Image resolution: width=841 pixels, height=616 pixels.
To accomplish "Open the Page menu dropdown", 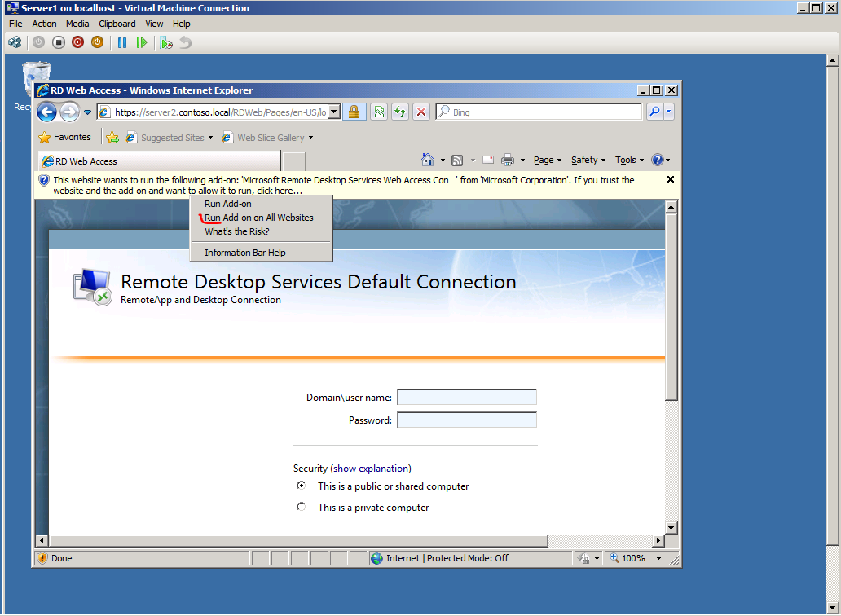I will (548, 160).
